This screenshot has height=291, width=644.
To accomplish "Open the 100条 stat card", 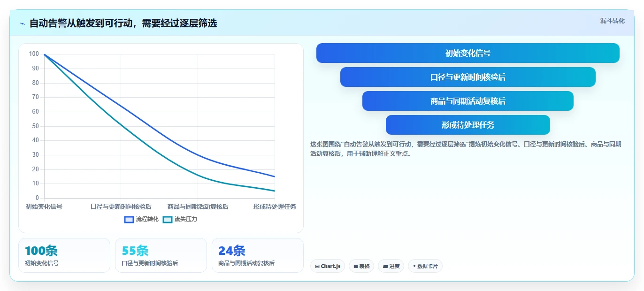I will 64,255.
